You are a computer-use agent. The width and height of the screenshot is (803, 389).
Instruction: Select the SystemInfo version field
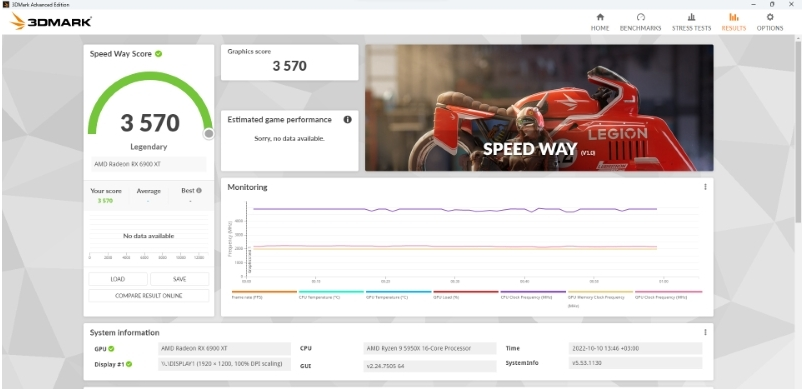click(x=636, y=363)
